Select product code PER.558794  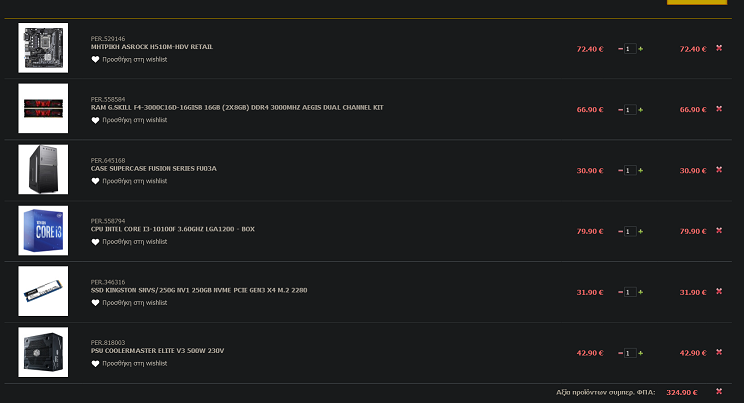coord(108,221)
